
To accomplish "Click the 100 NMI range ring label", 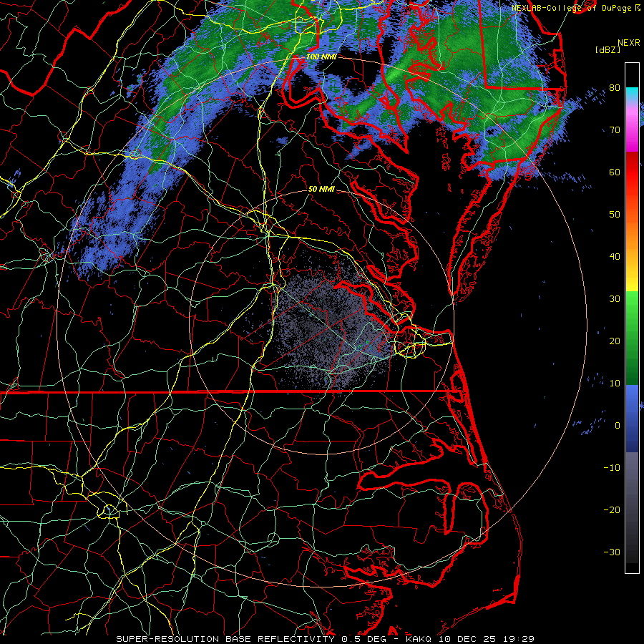I will (321, 57).
